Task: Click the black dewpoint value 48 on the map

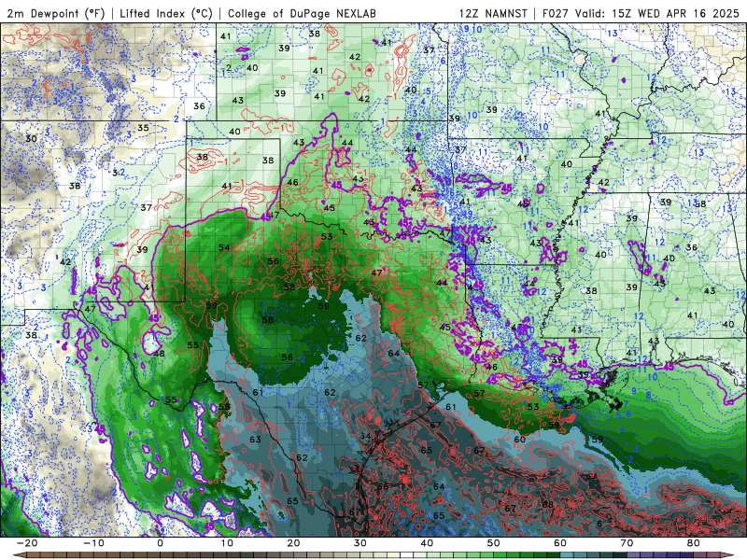Action: point(159,354)
